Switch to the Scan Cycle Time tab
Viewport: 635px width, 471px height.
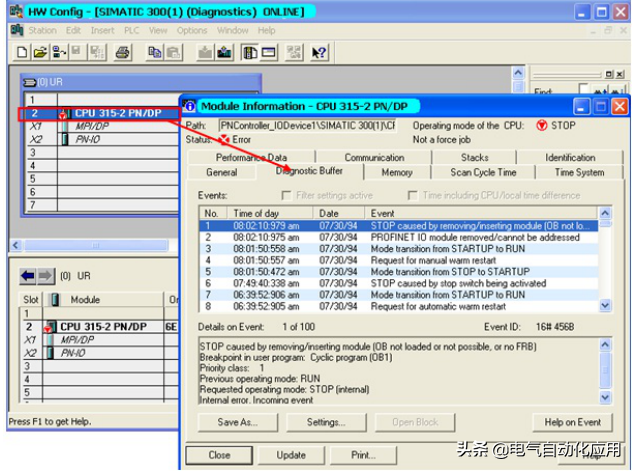click(483, 172)
